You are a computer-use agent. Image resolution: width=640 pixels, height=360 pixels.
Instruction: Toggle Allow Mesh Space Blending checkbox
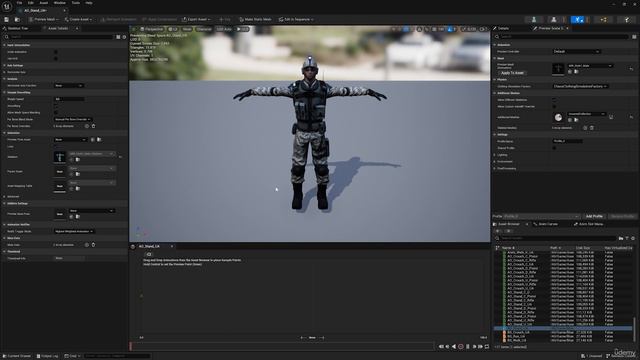tap(56, 112)
